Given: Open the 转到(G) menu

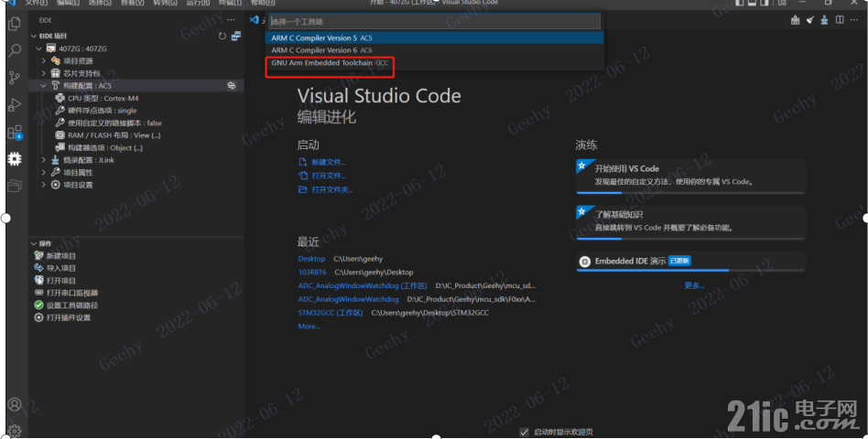Looking at the screenshot, I should click(166, 2).
